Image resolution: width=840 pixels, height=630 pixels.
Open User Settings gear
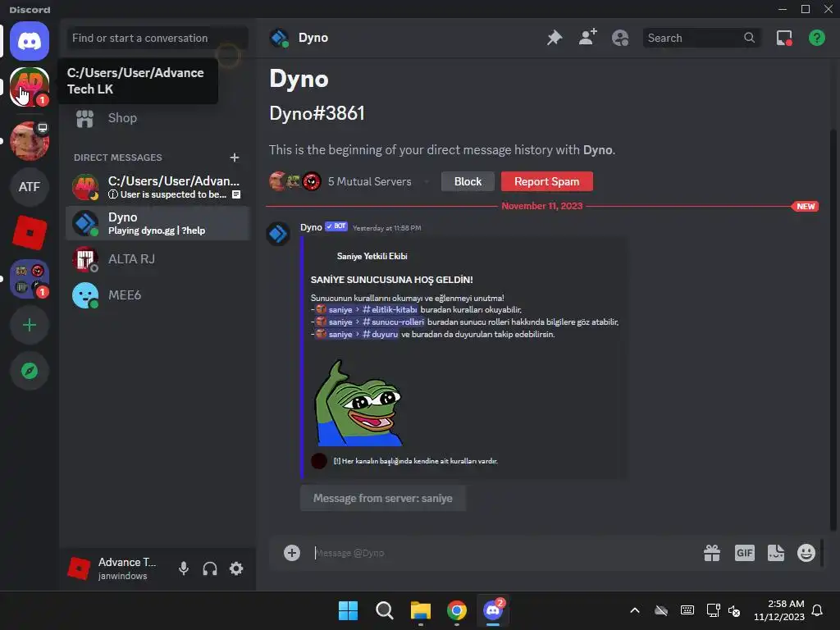click(x=236, y=568)
